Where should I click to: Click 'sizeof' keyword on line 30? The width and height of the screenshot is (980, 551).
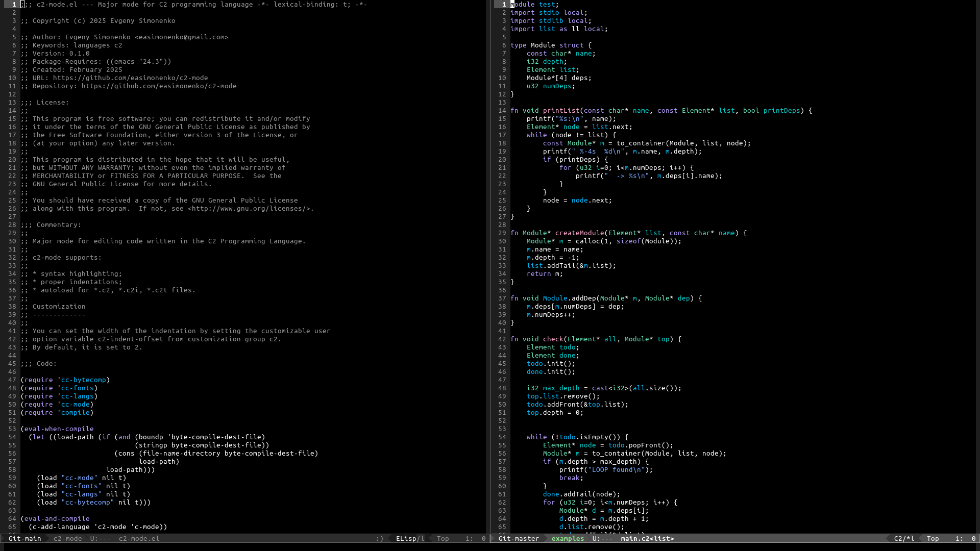pos(629,241)
